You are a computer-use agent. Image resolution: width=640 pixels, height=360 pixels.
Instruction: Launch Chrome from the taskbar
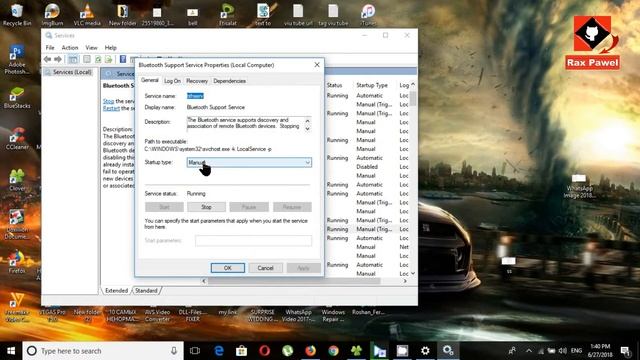pyautogui.click(x=333, y=351)
